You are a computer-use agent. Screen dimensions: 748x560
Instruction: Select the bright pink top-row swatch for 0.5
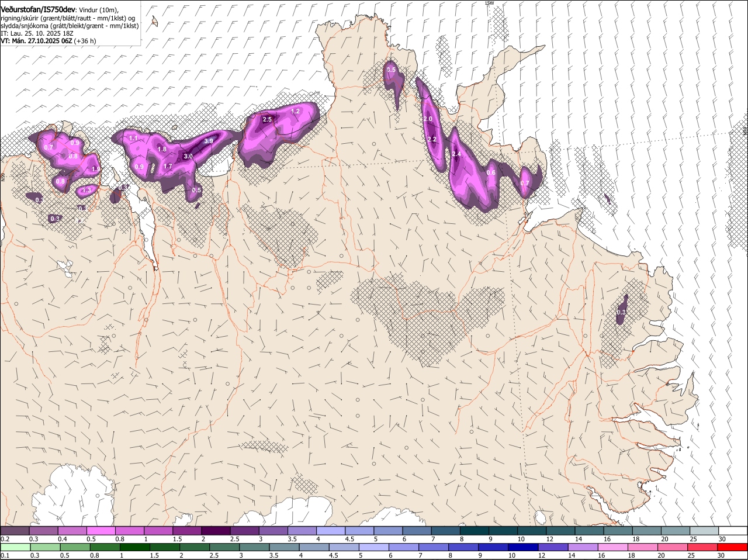[101, 530]
